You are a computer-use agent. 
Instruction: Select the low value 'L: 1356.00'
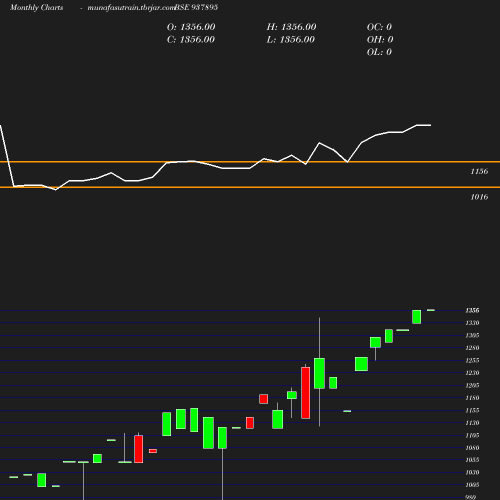click(291, 39)
